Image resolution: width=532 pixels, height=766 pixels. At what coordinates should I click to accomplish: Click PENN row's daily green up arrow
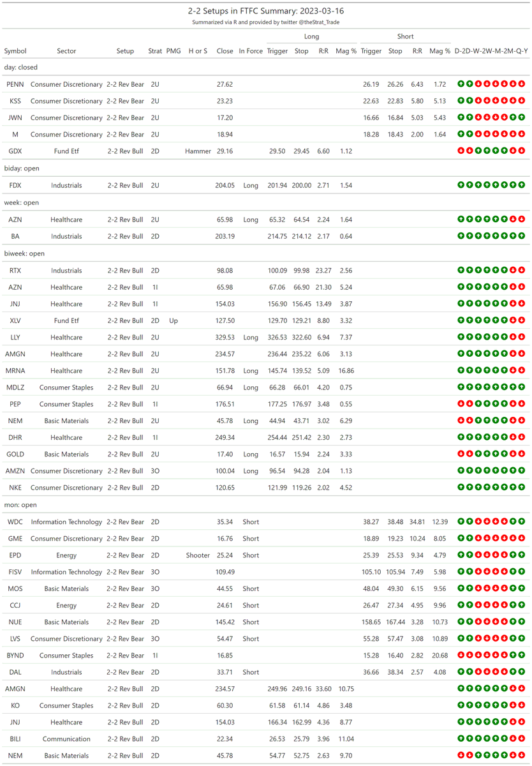[461, 84]
